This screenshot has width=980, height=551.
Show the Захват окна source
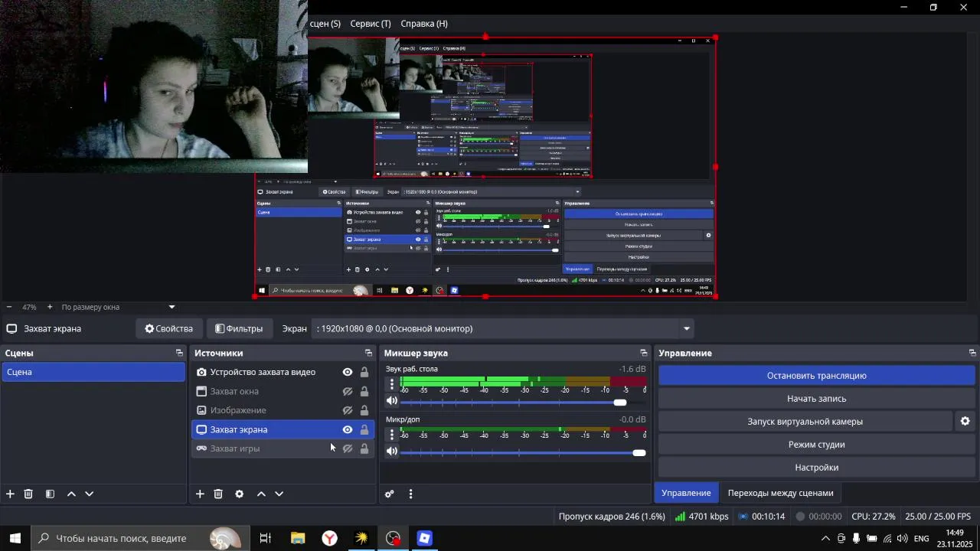[x=348, y=391]
